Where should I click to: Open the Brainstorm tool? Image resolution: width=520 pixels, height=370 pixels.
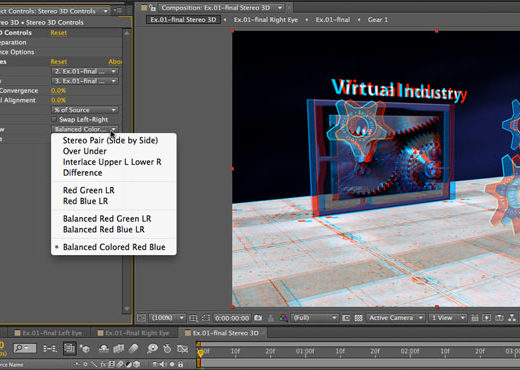point(152,349)
